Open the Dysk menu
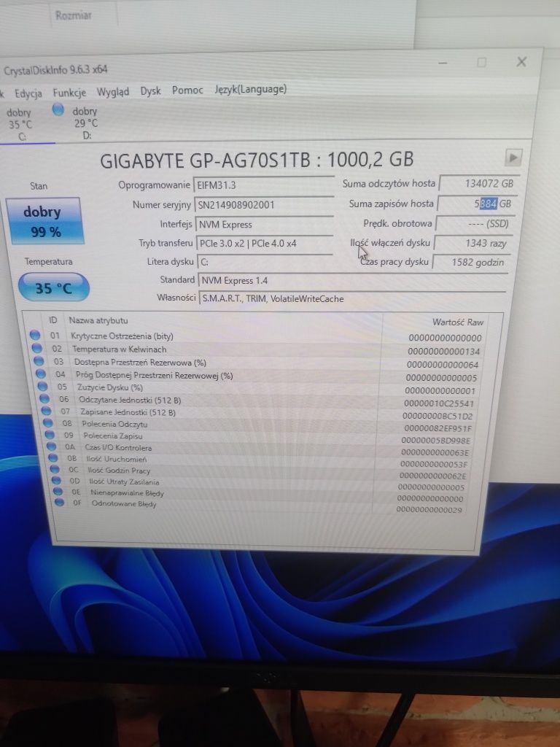The width and height of the screenshot is (560, 747). [150, 91]
